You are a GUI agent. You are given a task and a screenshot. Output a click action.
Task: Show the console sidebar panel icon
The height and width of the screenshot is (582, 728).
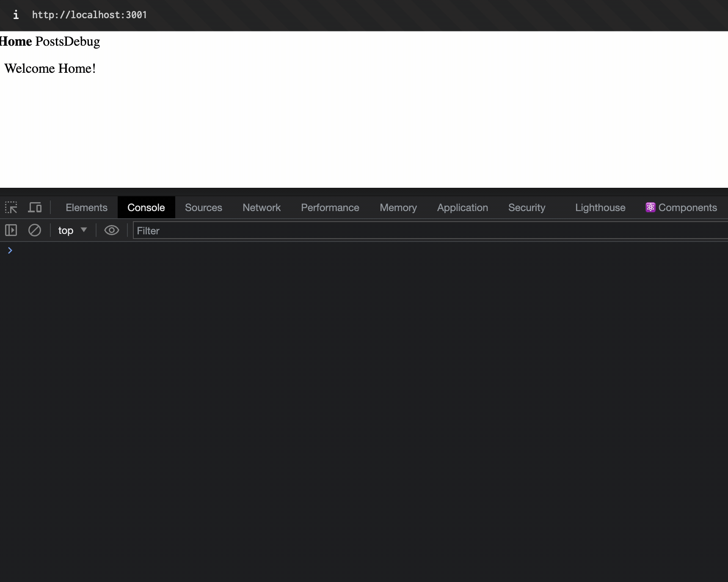tap(11, 230)
